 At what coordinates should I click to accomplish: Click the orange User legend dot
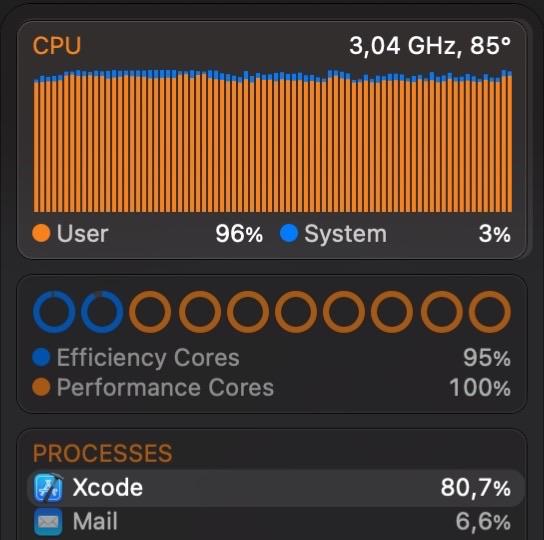(x=41, y=233)
